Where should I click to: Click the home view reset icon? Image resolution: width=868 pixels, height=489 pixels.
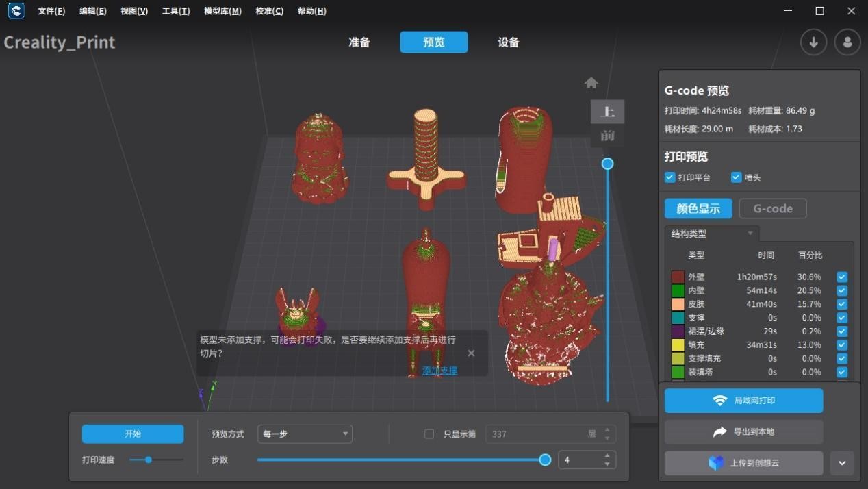[591, 83]
